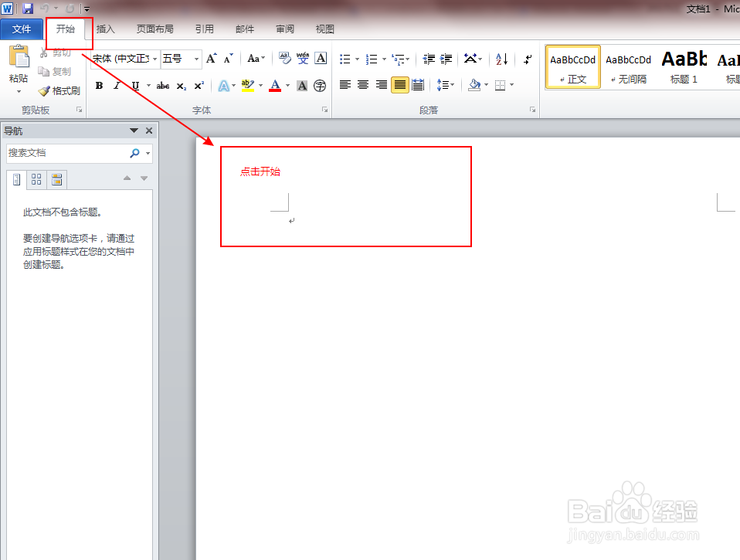This screenshot has height=560, width=740.
Task: Open the Font dialog launcher
Action: [x=324, y=110]
